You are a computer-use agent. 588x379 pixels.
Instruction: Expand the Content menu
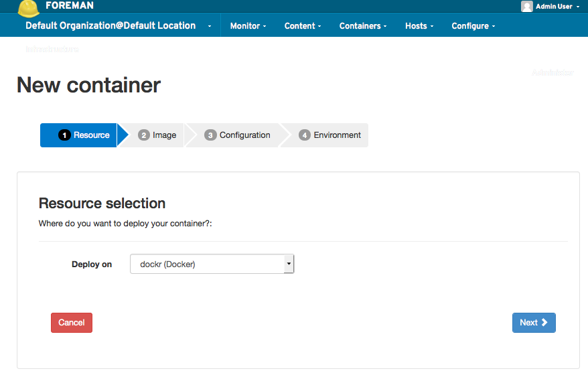302,26
